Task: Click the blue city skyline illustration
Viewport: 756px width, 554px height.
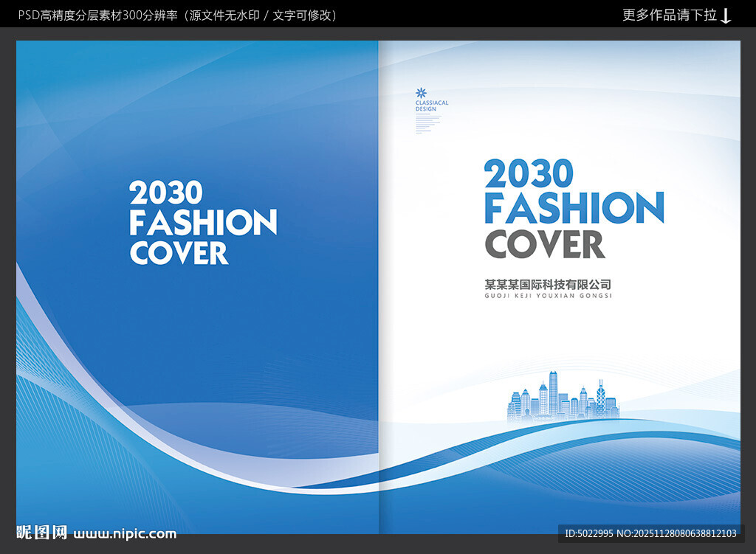Action: pyautogui.click(x=563, y=396)
